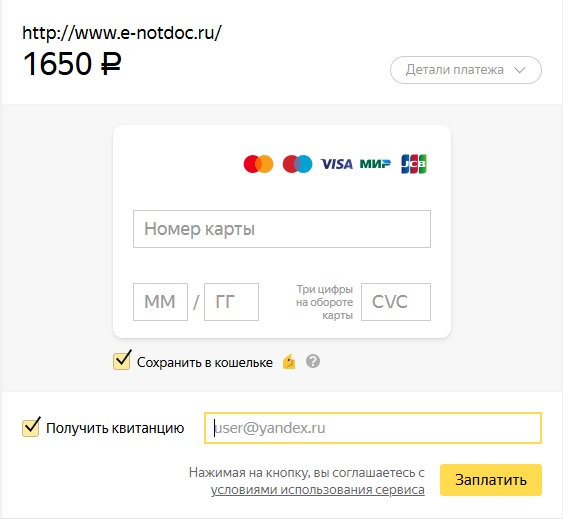Click the ruble currency sign
This screenshot has height=519, width=563.
(111, 64)
